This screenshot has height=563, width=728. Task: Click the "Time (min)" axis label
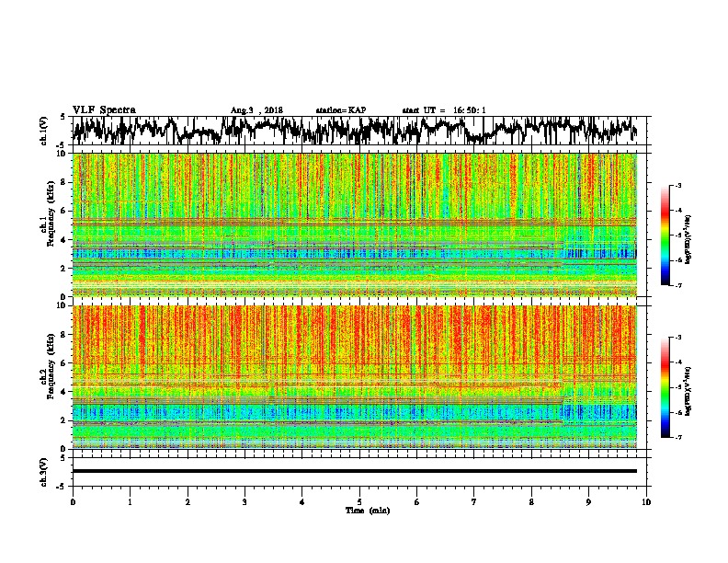368,511
